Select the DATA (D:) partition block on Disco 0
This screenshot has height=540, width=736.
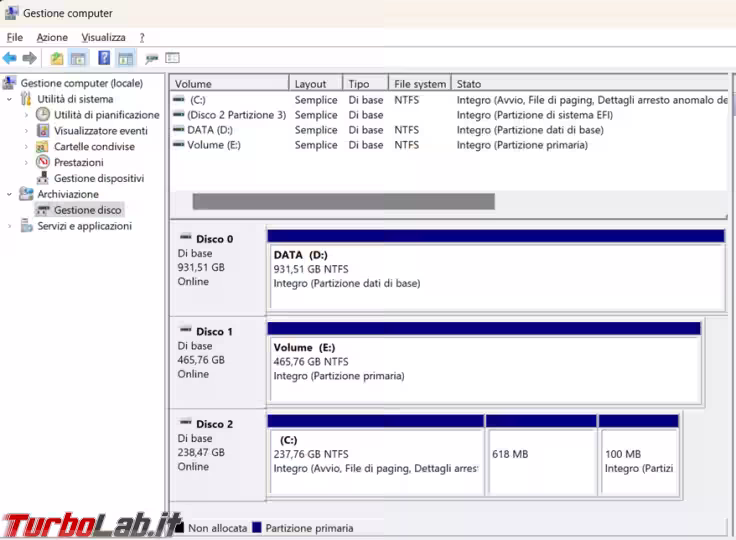tap(496, 276)
